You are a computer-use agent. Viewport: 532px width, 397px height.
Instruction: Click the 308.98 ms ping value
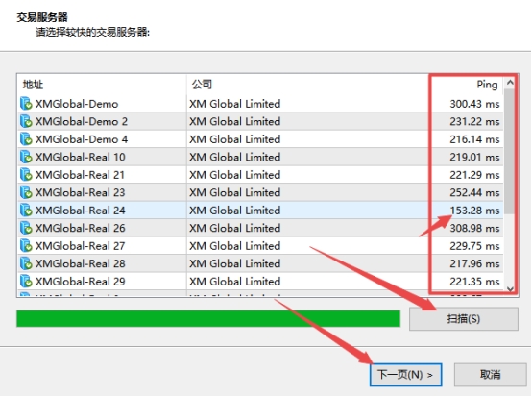click(474, 228)
